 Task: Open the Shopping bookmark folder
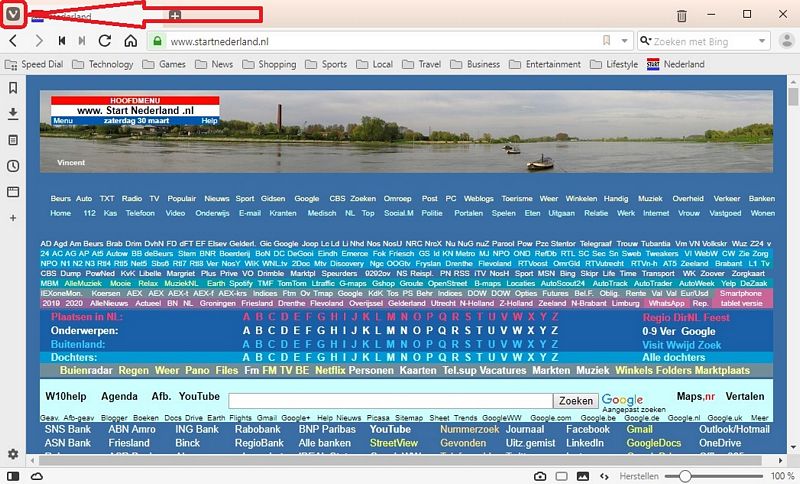tap(269, 64)
